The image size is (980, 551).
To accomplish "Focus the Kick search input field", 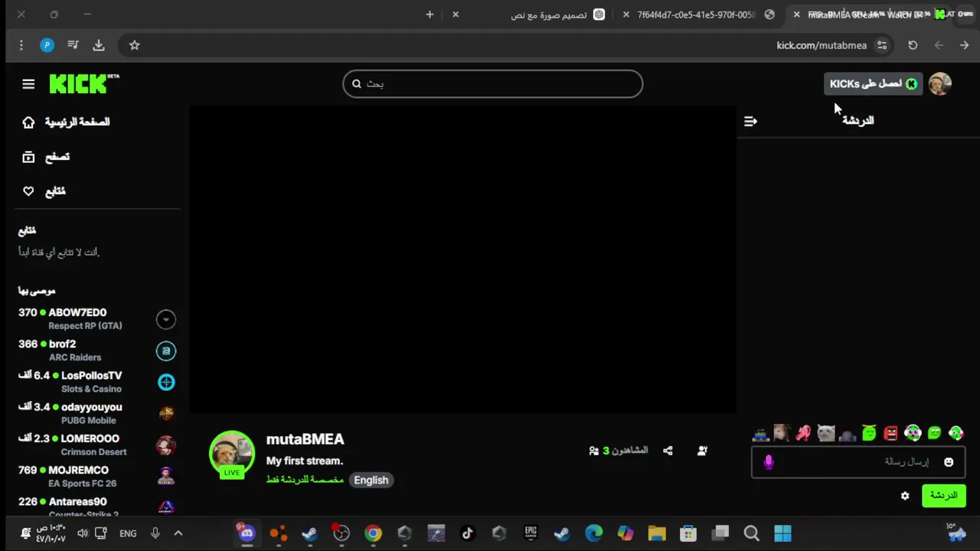I will pos(492,84).
